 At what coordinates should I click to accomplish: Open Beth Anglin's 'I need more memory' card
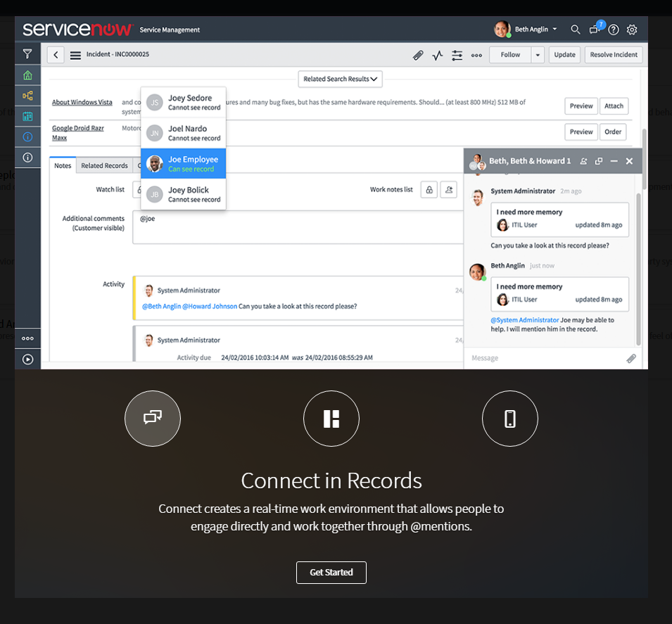[x=559, y=294]
